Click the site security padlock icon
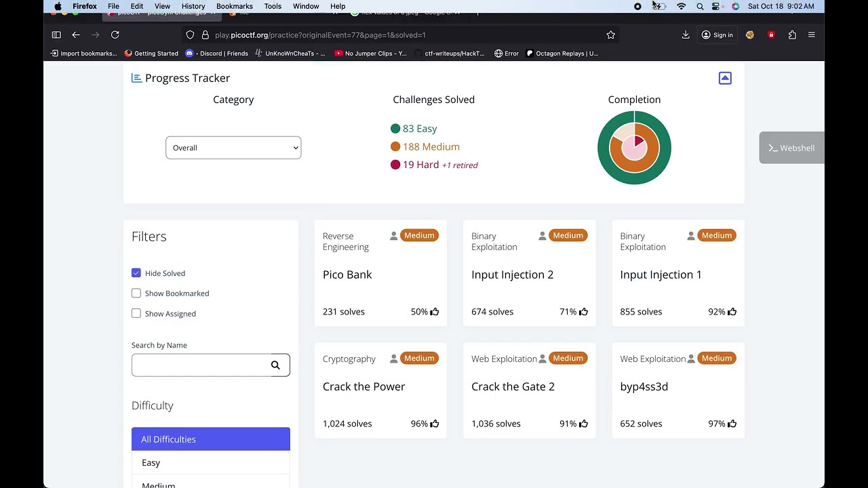This screenshot has height=488, width=868. pyautogui.click(x=205, y=35)
